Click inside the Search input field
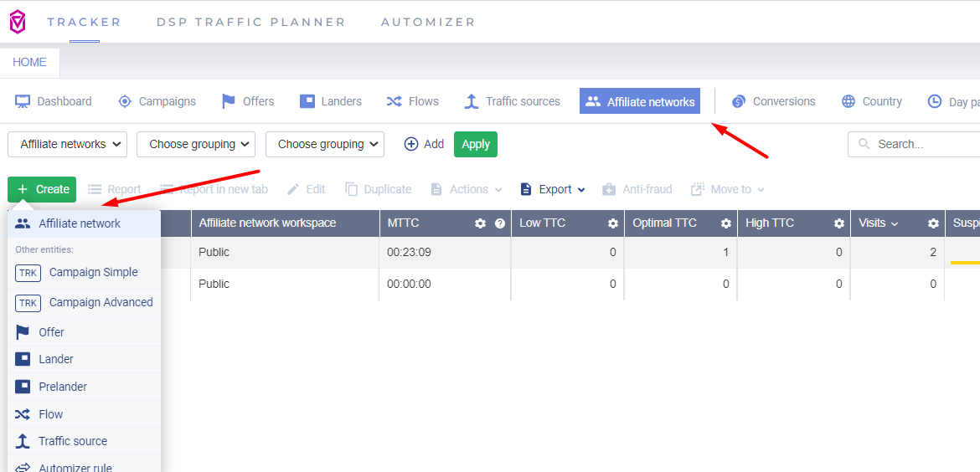Viewport: 980px width, 472px height. tap(921, 144)
